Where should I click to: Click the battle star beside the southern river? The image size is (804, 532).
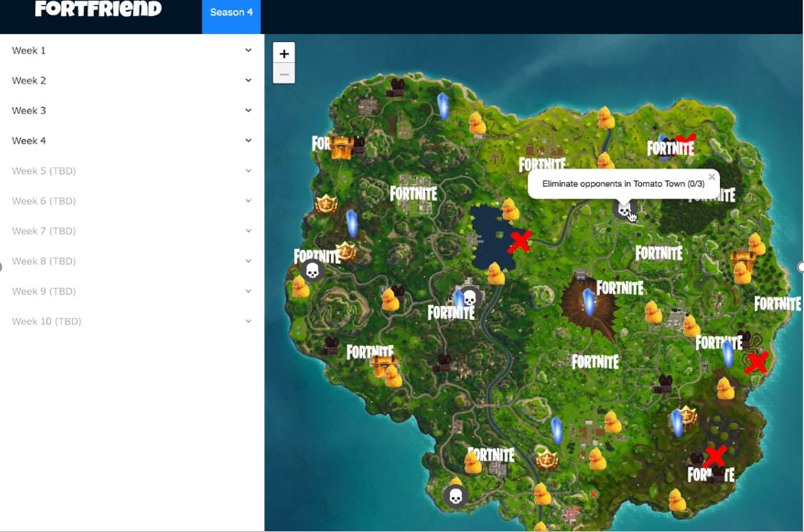(546, 460)
